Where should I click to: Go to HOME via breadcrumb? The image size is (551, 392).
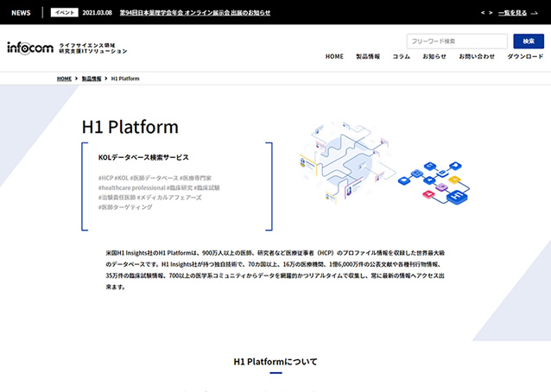64,79
